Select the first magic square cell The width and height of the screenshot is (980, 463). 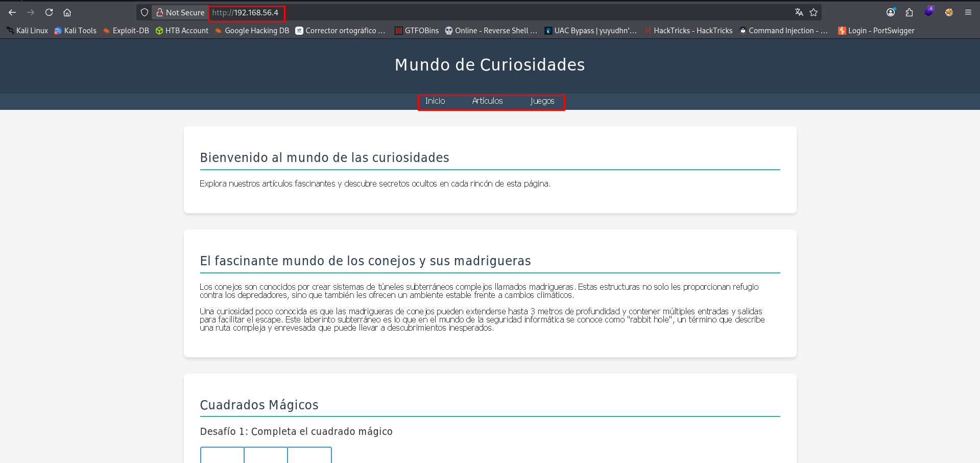click(x=222, y=455)
